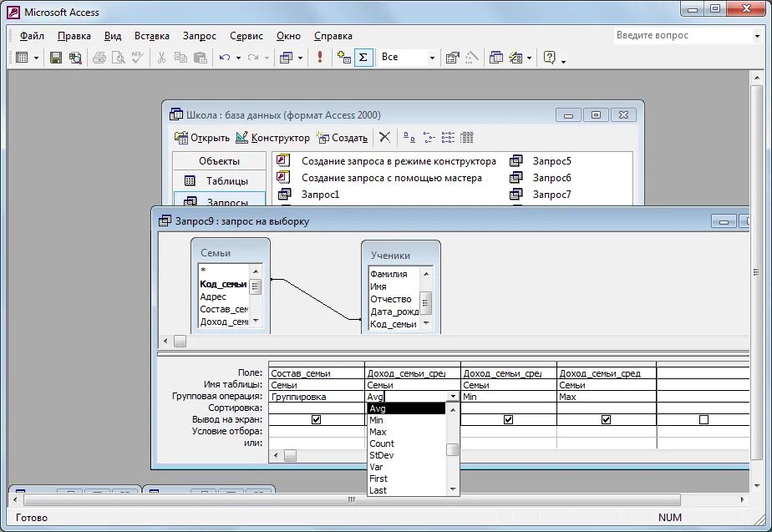772x532 pixels.
Task: Click Конструктор button in Школа window
Action: click(272, 138)
